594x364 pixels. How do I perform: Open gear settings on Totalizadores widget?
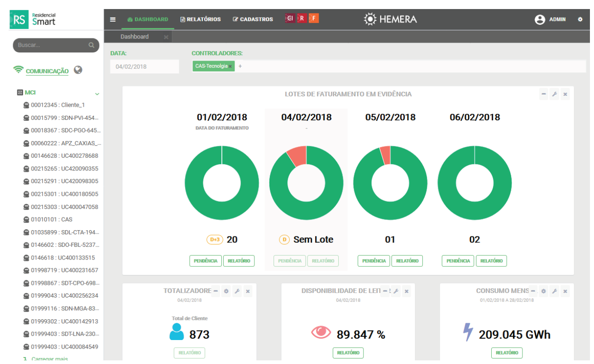[x=226, y=291]
